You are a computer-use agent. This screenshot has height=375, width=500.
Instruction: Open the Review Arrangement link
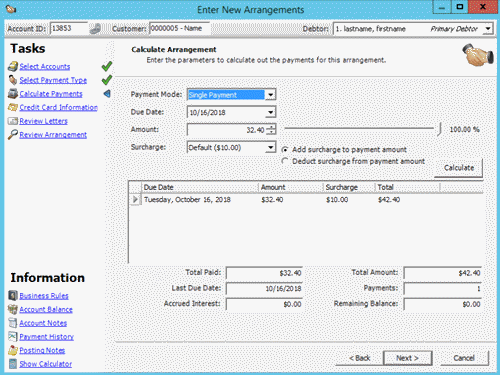click(x=53, y=135)
